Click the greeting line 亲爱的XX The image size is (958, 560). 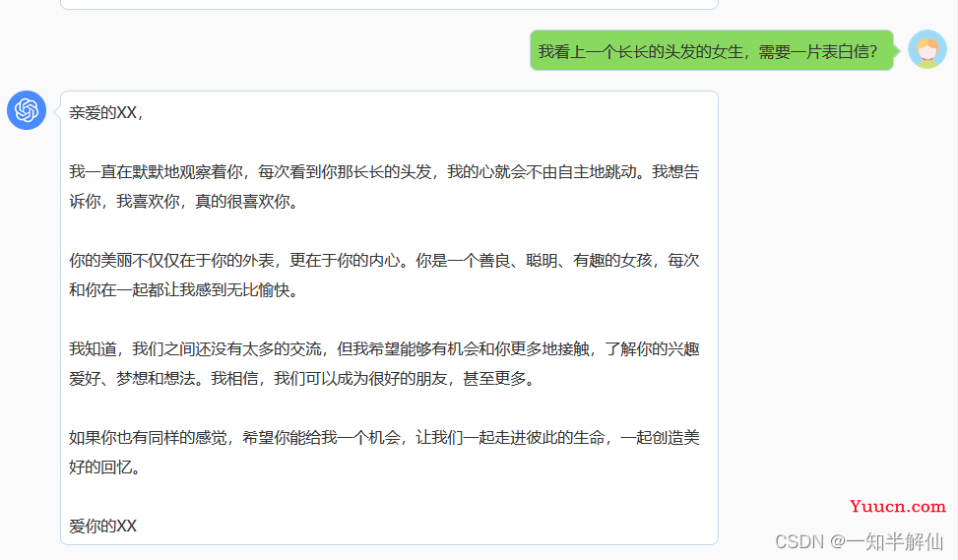(x=106, y=112)
